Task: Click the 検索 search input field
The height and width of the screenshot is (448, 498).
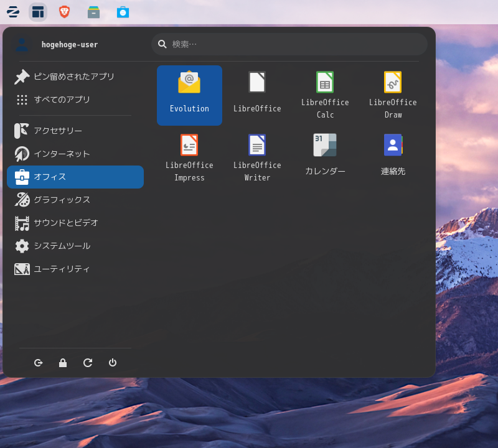Action: [x=289, y=44]
